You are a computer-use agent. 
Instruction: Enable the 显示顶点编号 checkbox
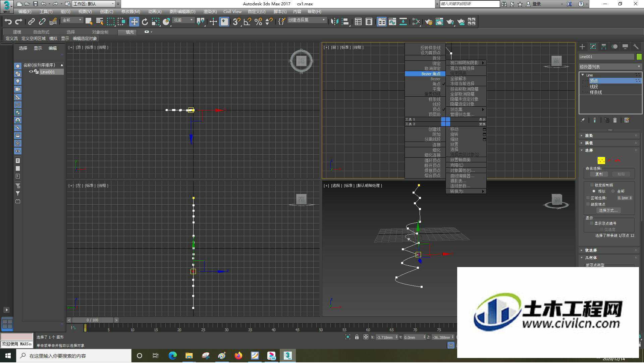(x=592, y=223)
